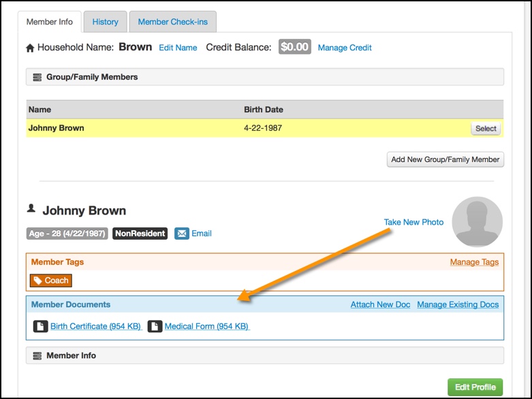The height and width of the screenshot is (399, 532).
Task: Open the Manage Tags link
Action: (x=474, y=262)
